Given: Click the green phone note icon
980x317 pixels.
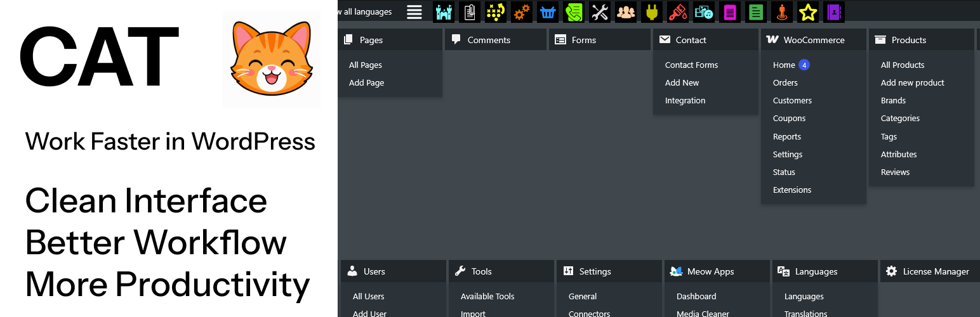Looking at the screenshot, I should coord(574,11).
